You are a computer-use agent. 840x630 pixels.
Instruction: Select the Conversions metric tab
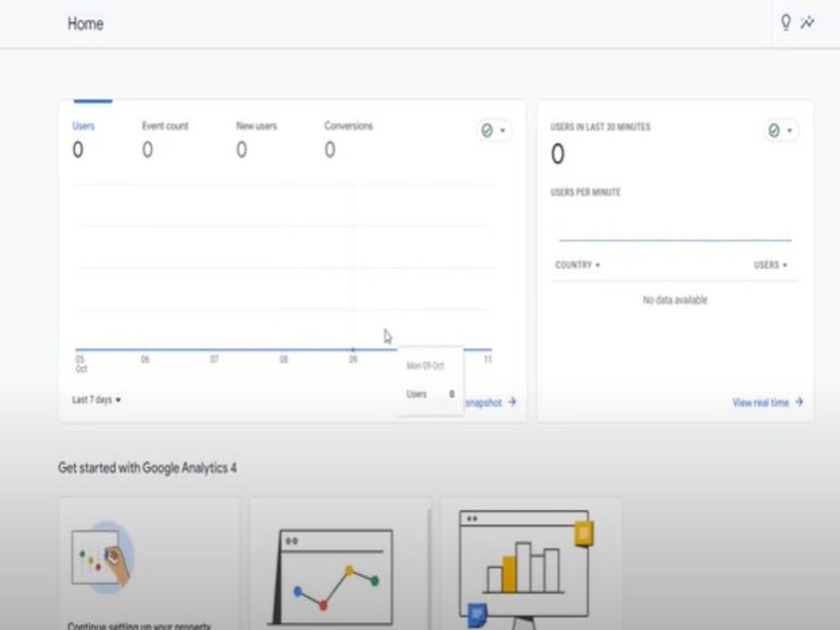pyautogui.click(x=349, y=139)
